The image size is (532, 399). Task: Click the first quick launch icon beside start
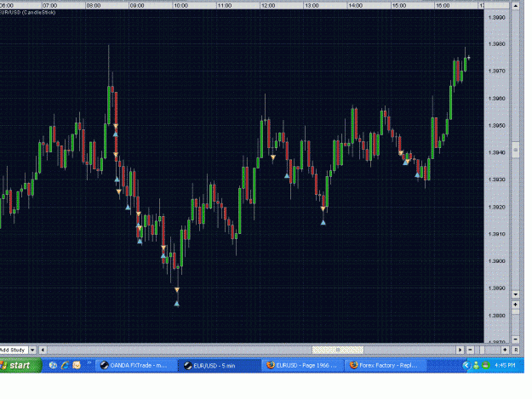tap(53, 365)
